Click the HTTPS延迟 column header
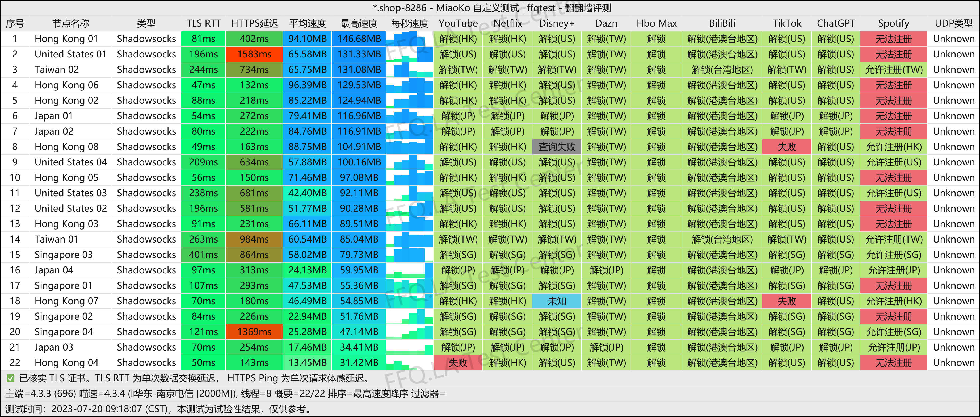The image size is (980, 417). pos(255,23)
